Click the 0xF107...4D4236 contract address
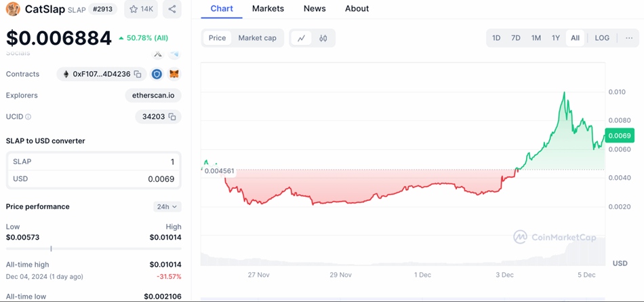 pos(102,74)
